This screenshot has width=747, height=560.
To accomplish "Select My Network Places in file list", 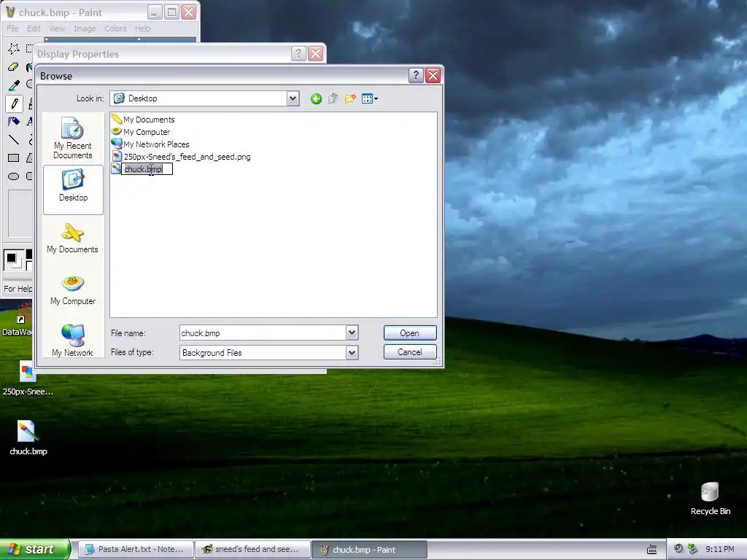I will click(150, 144).
